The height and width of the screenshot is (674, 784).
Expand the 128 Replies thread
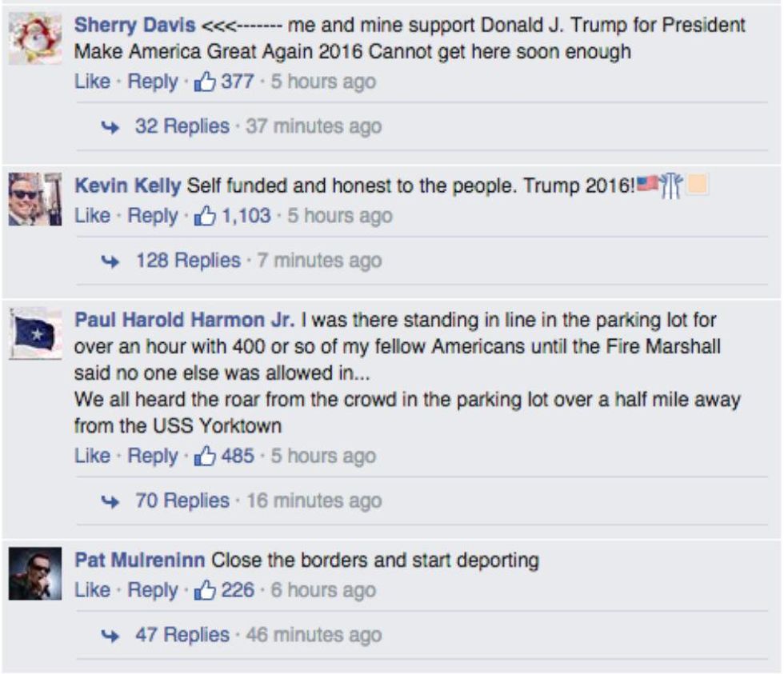point(189,261)
